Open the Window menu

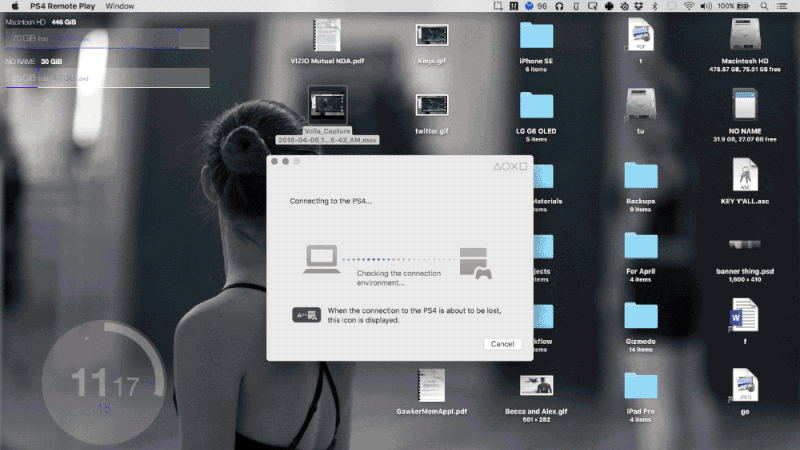coord(119,6)
